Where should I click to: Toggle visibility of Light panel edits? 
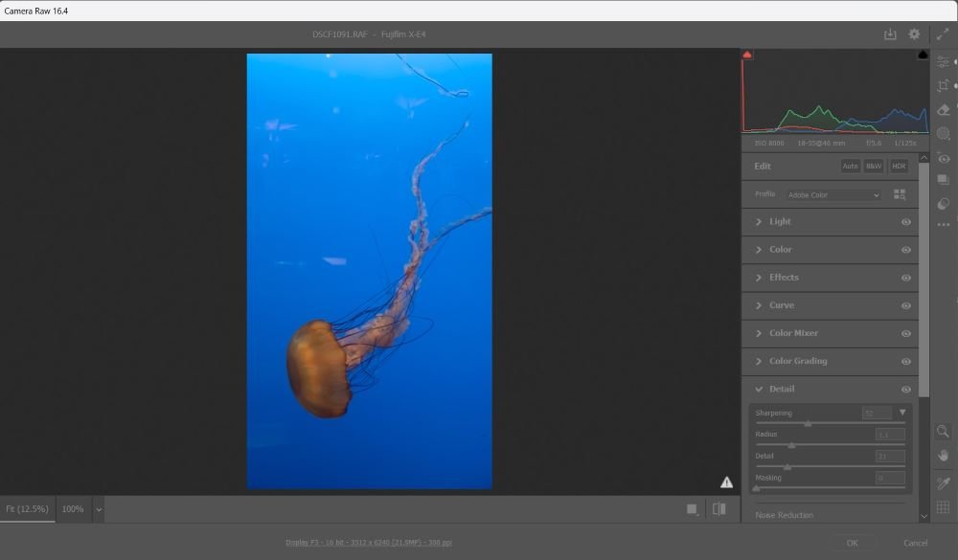tap(905, 222)
